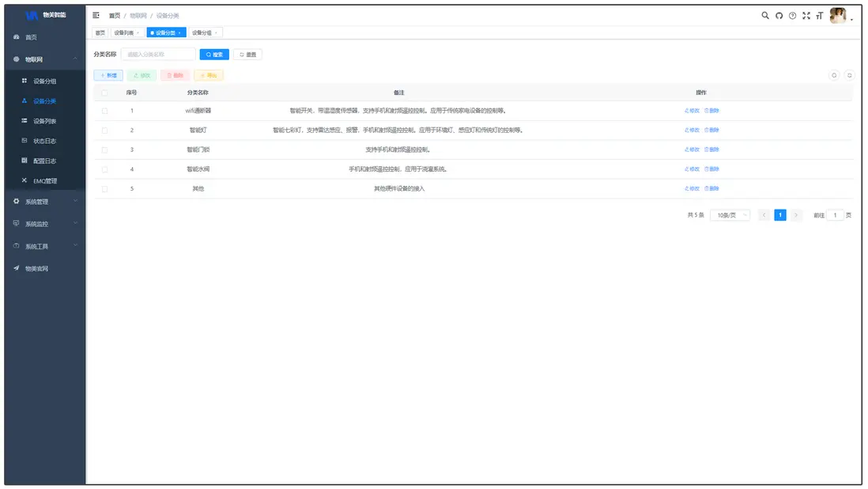Toggle the select-all header checkbox

coord(104,93)
